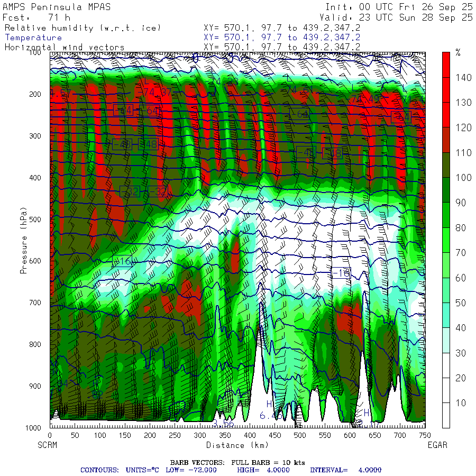Click 'BARB VECTORS: FULL BARB = 10 kts' text
This screenshot has height=476, width=476.
(237, 463)
